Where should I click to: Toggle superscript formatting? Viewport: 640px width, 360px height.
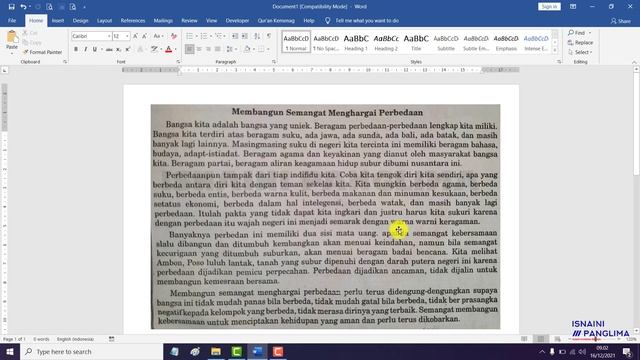pos(128,49)
